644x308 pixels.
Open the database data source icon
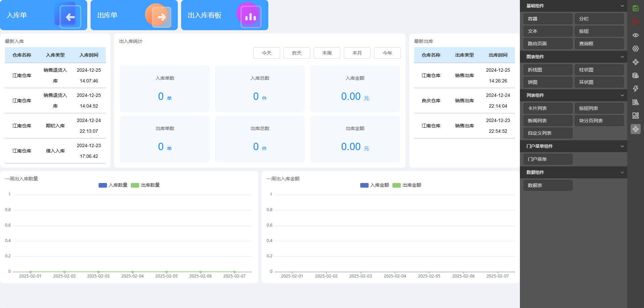(x=635, y=75)
